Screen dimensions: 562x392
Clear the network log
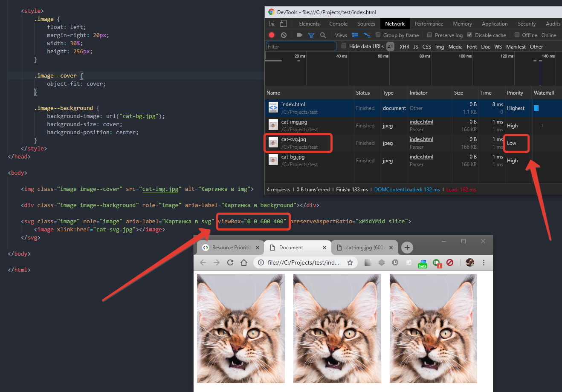(284, 35)
